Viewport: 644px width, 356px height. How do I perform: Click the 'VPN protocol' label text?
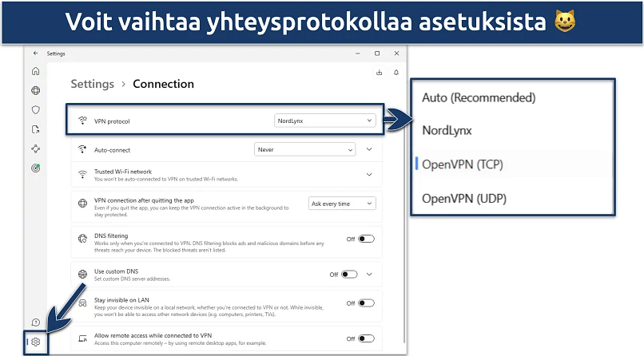(x=112, y=121)
